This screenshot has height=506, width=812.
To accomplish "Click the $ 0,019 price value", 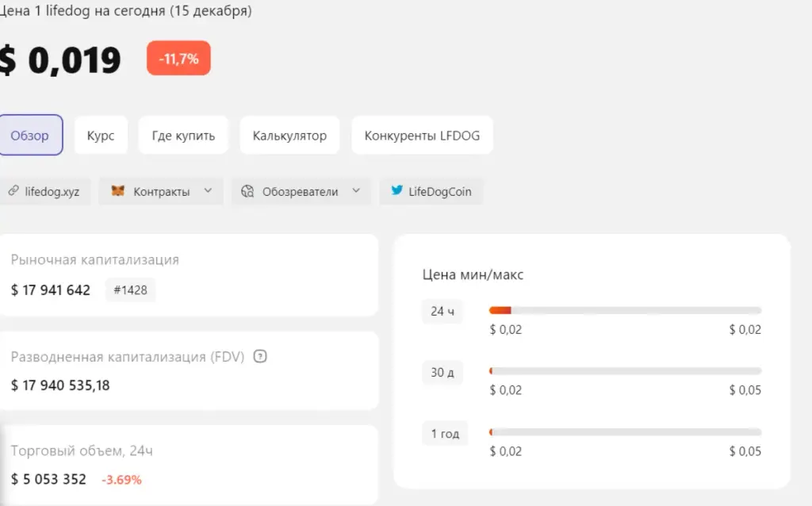I will (x=60, y=60).
